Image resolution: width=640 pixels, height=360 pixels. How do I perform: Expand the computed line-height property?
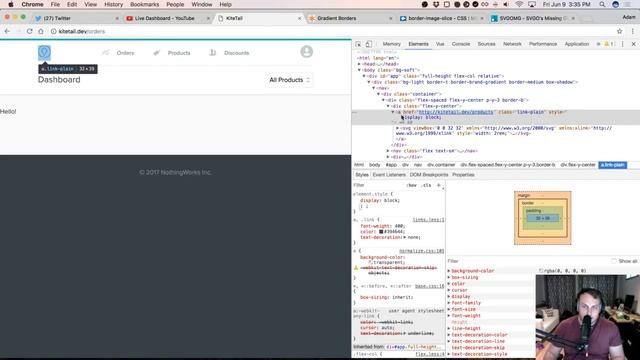[x=449, y=329]
